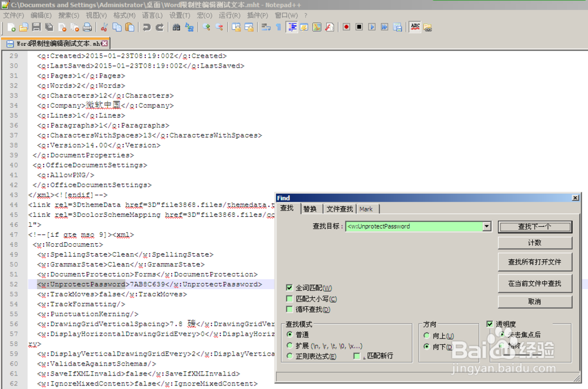Click the Open file folder icon
The image size is (588, 389).
click(24, 28)
